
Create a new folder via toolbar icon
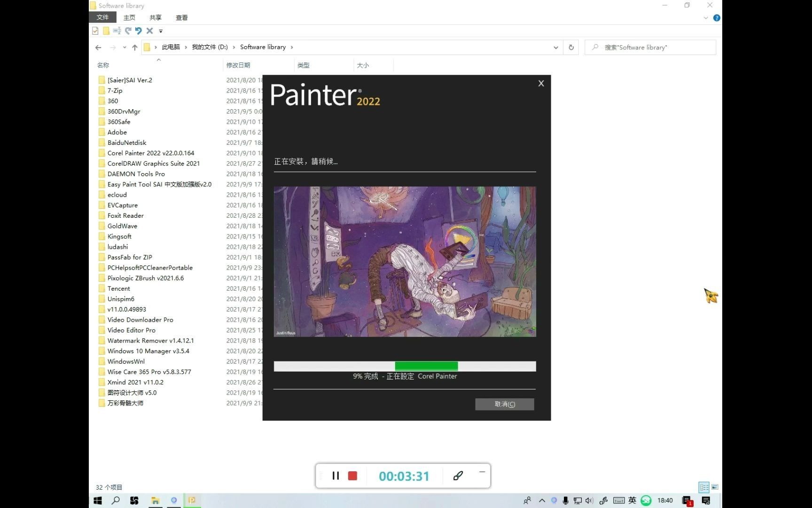point(106,31)
